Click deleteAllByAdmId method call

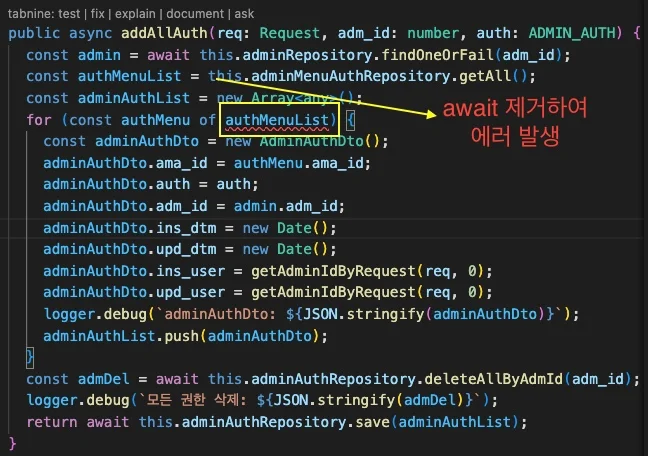point(493,379)
